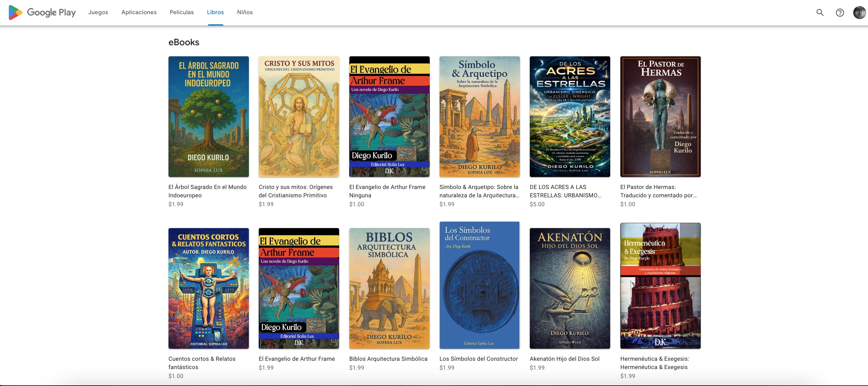The image size is (868, 386).
Task: Open Cuentos Cortos & Relatos Fantásticos cover
Action: click(x=209, y=288)
